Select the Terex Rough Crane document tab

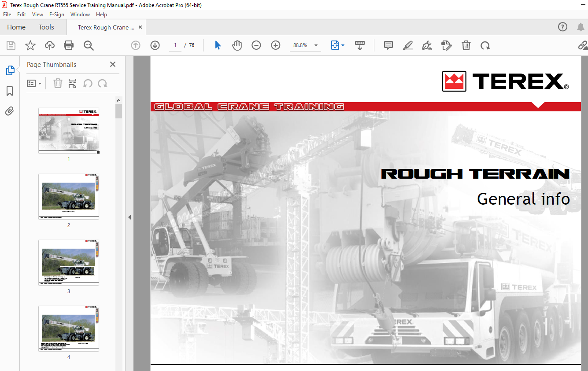point(106,27)
